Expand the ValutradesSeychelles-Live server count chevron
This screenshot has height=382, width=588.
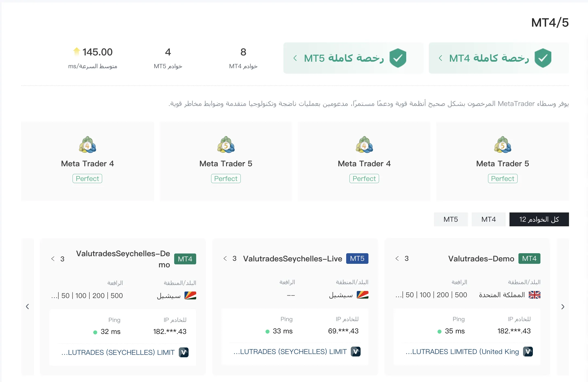(x=225, y=258)
